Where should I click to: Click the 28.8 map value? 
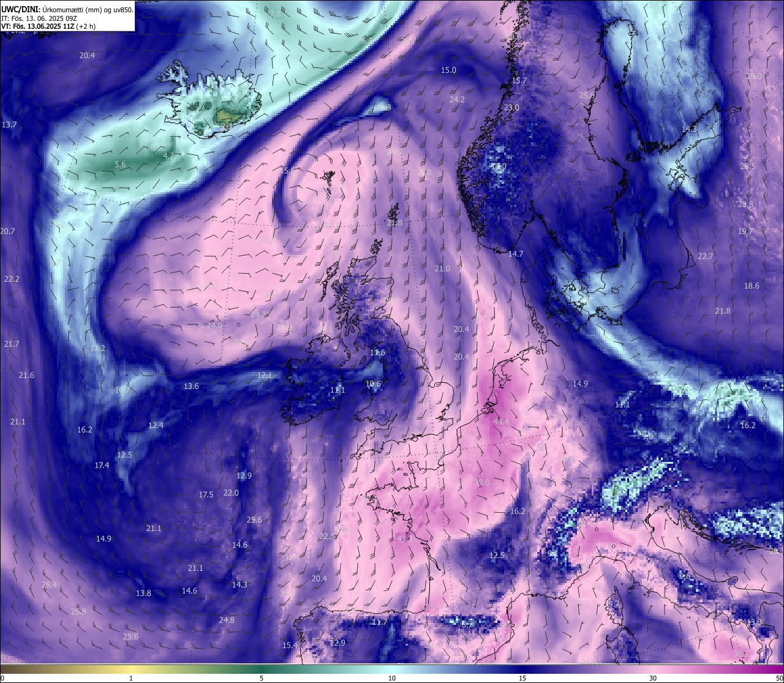coord(745,205)
